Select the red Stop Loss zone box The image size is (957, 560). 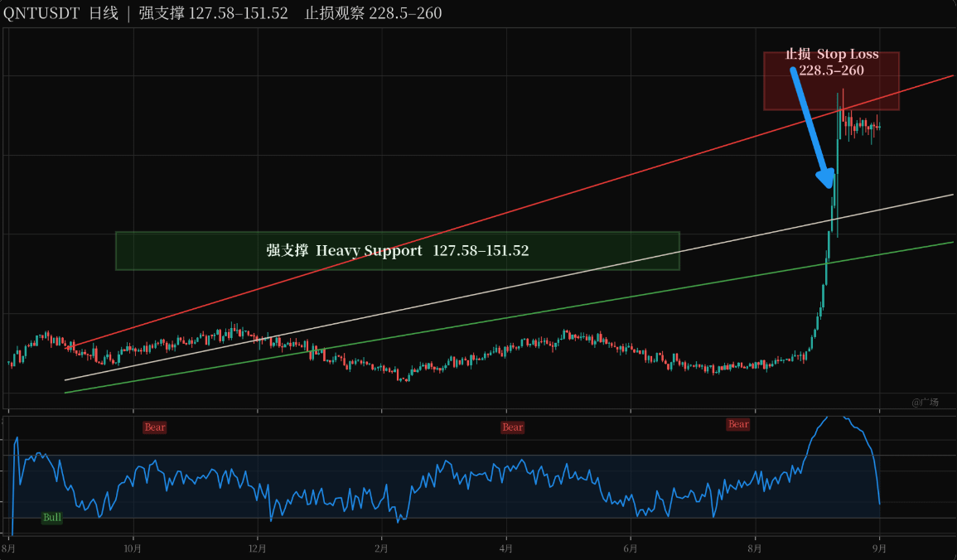click(831, 81)
